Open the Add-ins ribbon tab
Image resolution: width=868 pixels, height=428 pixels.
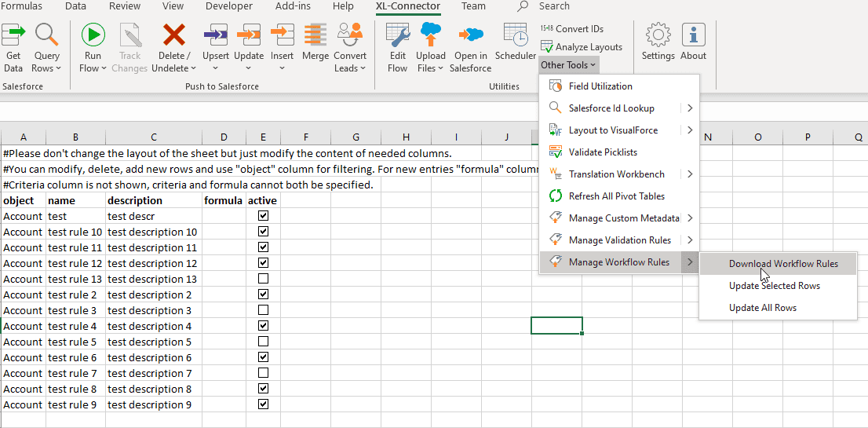coord(293,6)
